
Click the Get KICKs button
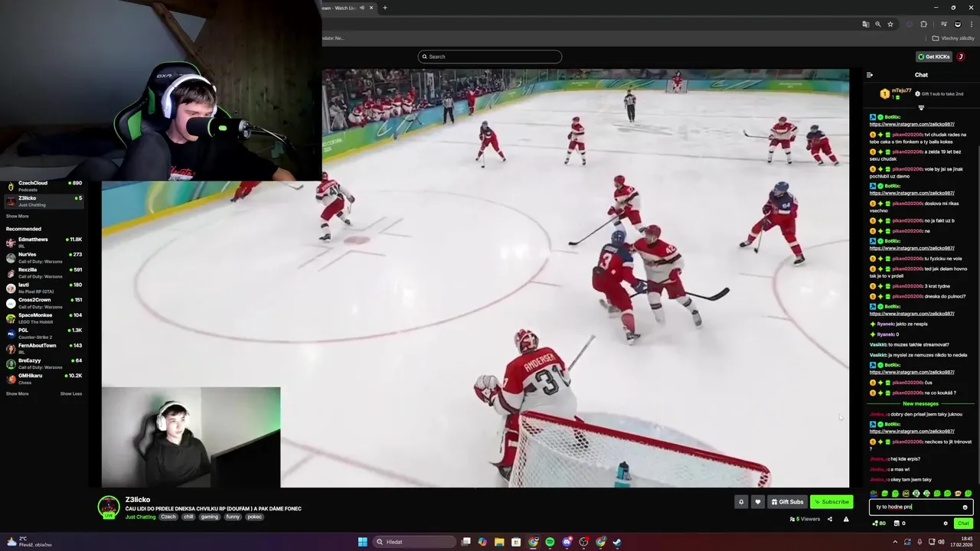pos(934,57)
